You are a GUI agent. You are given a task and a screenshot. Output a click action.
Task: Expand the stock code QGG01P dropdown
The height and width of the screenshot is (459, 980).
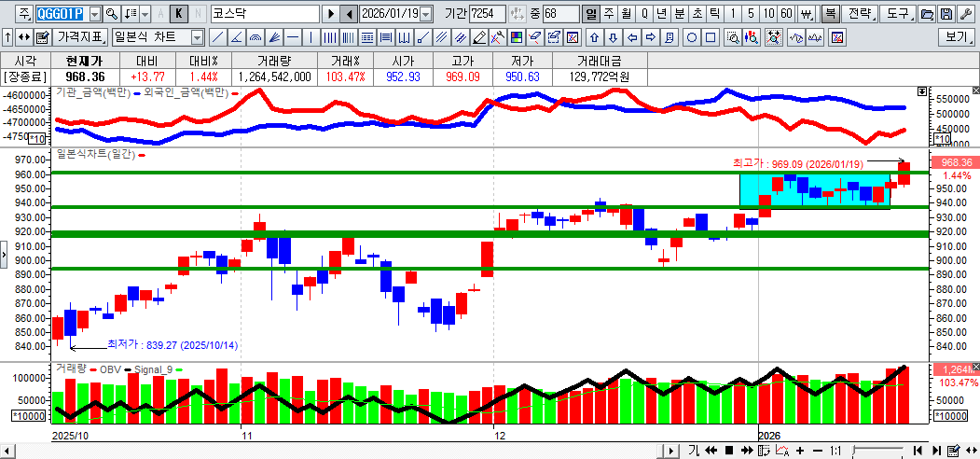tap(93, 14)
